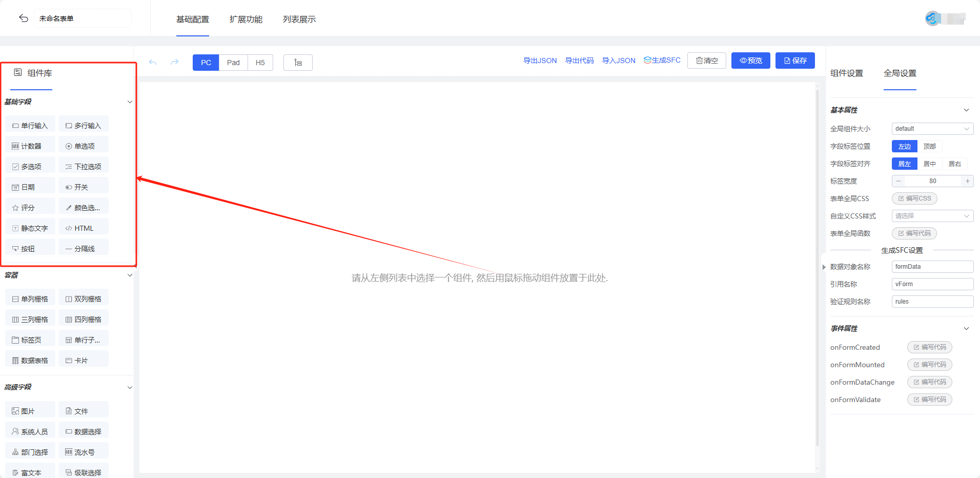This screenshot has height=478, width=980.
Task: Open the 自定义CSS样式 select box
Action: [x=932, y=216]
